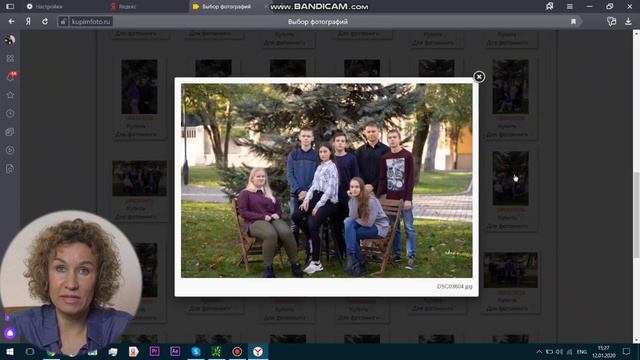Open the sidebar favorites star
Viewport: 640px width, 360px height.
pos(10,95)
